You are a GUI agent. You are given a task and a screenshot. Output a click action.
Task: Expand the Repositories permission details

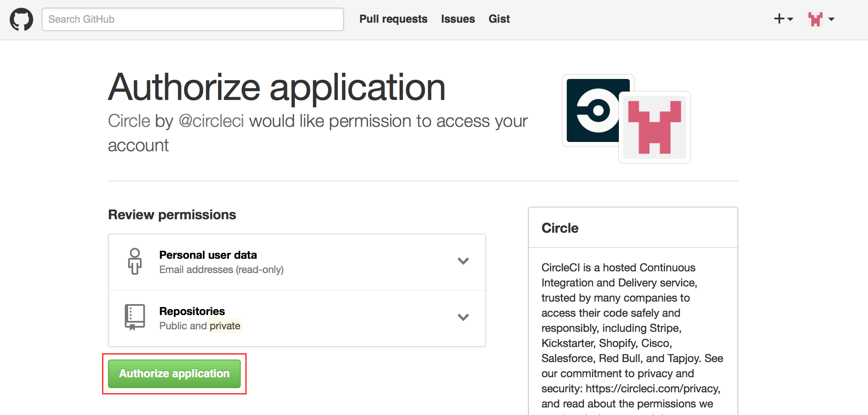click(x=463, y=318)
